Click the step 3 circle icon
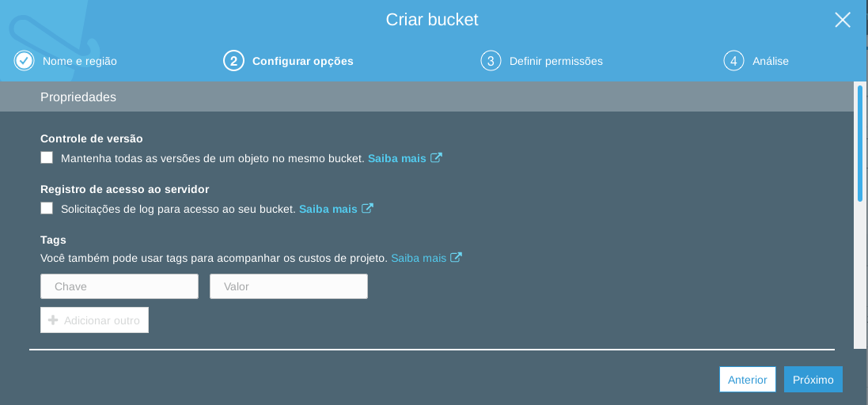This screenshot has width=868, height=405. [491, 61]
